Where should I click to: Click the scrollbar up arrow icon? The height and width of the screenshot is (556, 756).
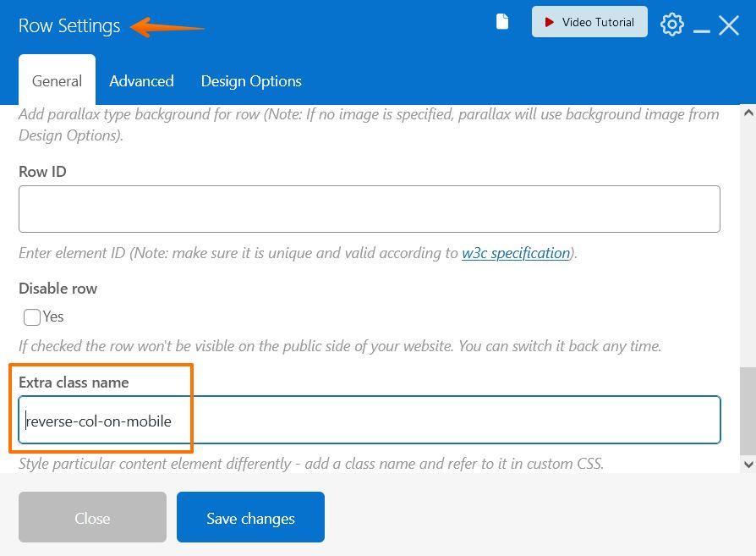tap(747, 111)
